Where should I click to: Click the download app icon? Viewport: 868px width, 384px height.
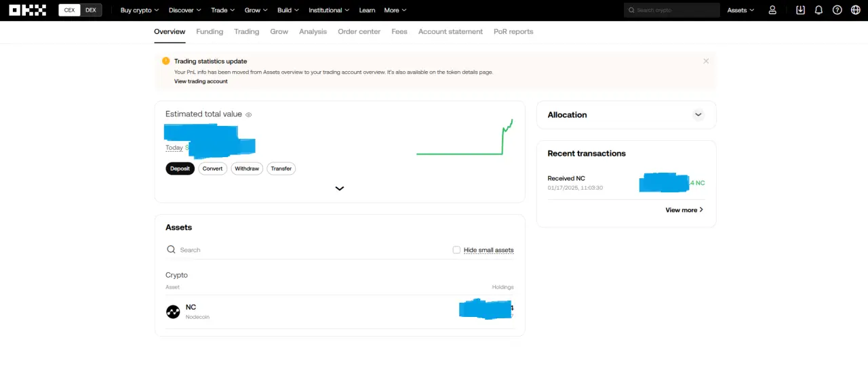point(800,10)
